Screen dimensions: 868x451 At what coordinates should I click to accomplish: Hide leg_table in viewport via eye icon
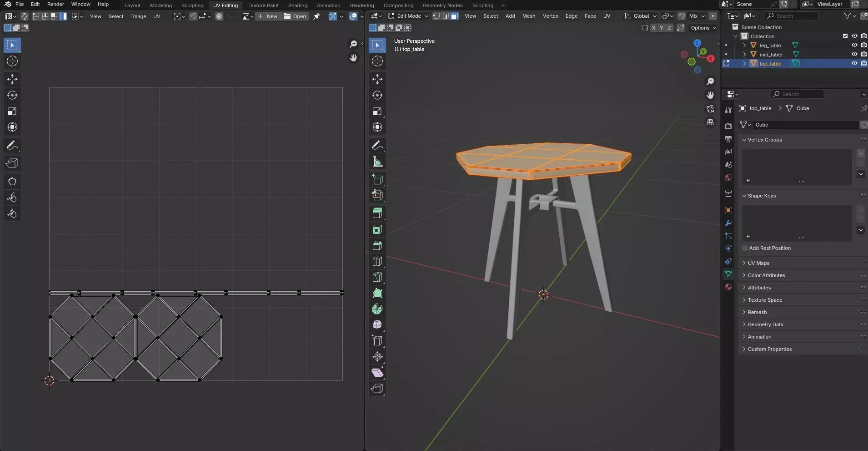tap(854, 45)
